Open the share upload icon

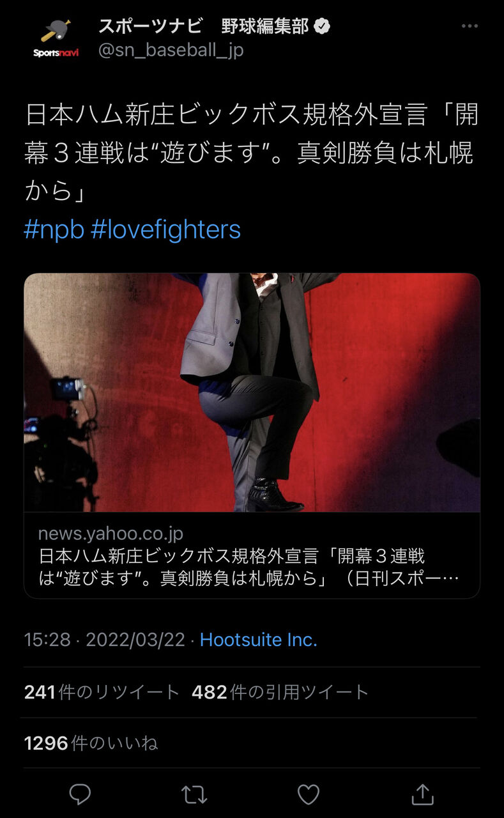[x=422, y=794]
